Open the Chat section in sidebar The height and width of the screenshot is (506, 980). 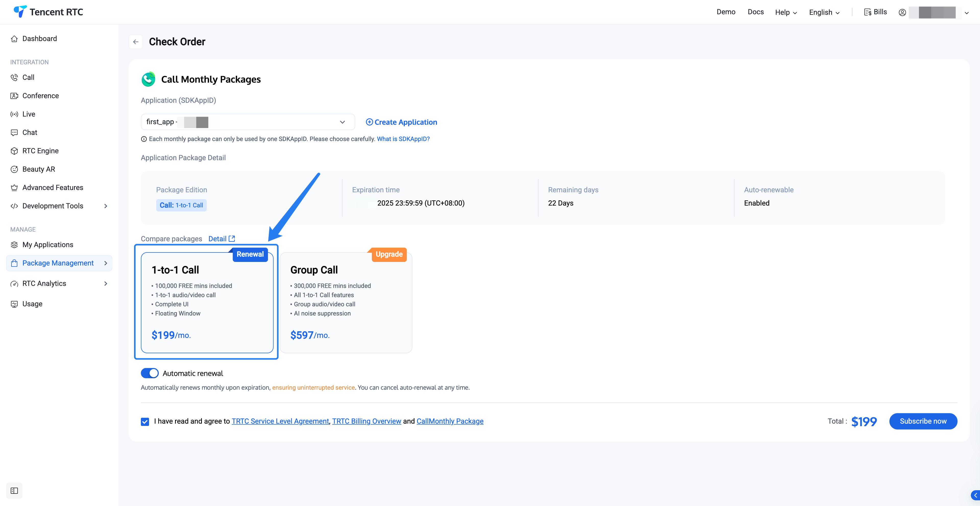(30, 132)
